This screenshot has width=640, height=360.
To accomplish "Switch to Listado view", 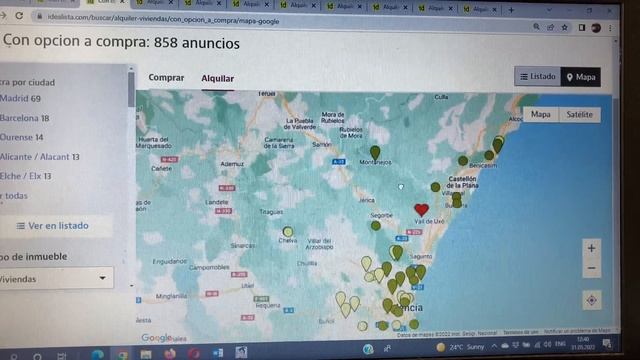I will coord(538,76).
